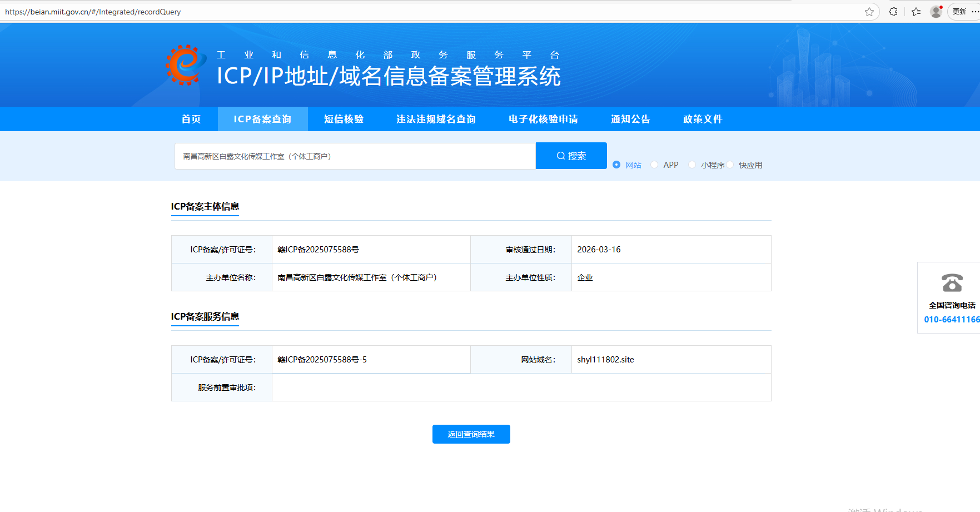This screenshot has height=512, width=980.
Task: Open the 短信核验 tab
Action: click(x=344, y=119)
